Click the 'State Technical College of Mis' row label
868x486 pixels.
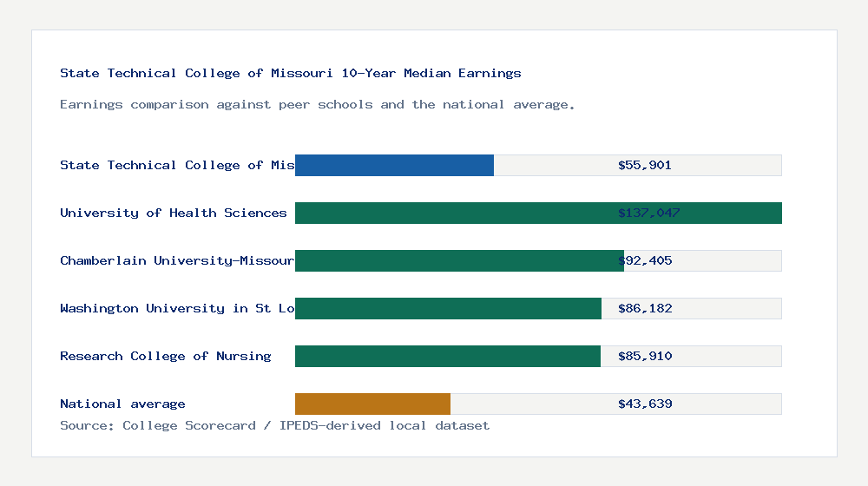[x=177, y=165]
